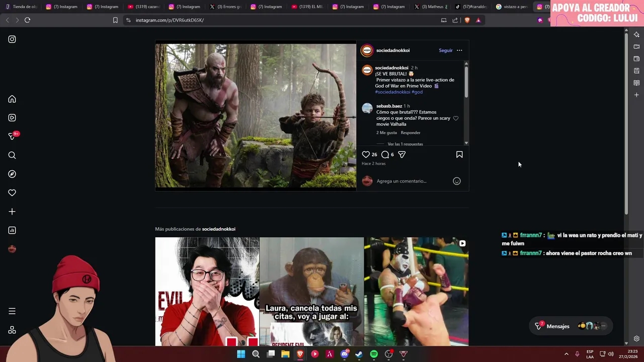The image size is (644, 362).
Task: Focus 'Agrega un comentario...' field
Action: (x=413, y=181)
